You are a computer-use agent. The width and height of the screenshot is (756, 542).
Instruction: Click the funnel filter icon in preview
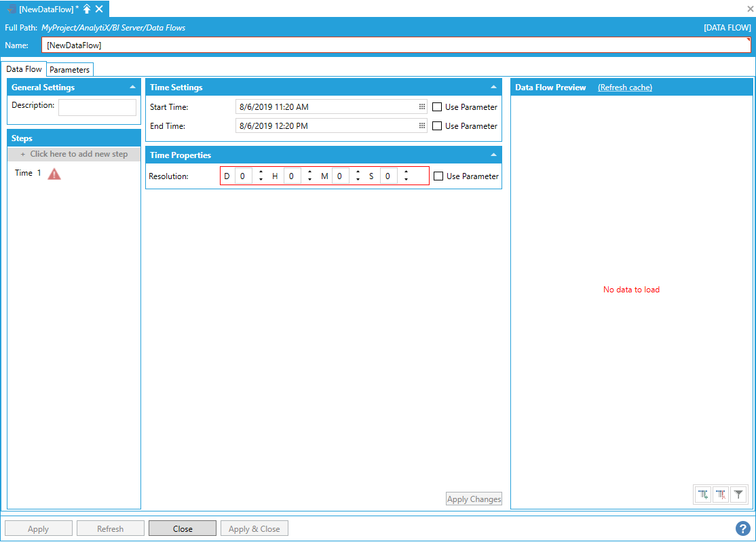(738, 495)
